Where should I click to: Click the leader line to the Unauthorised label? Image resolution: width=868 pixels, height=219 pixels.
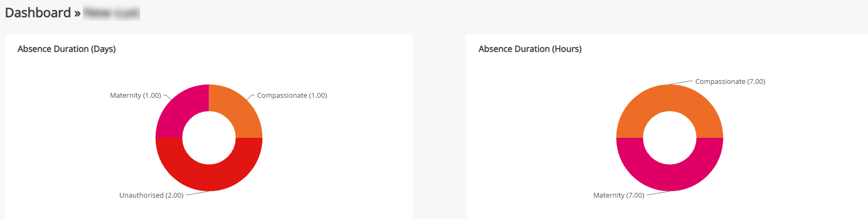(x=197, y=193)
